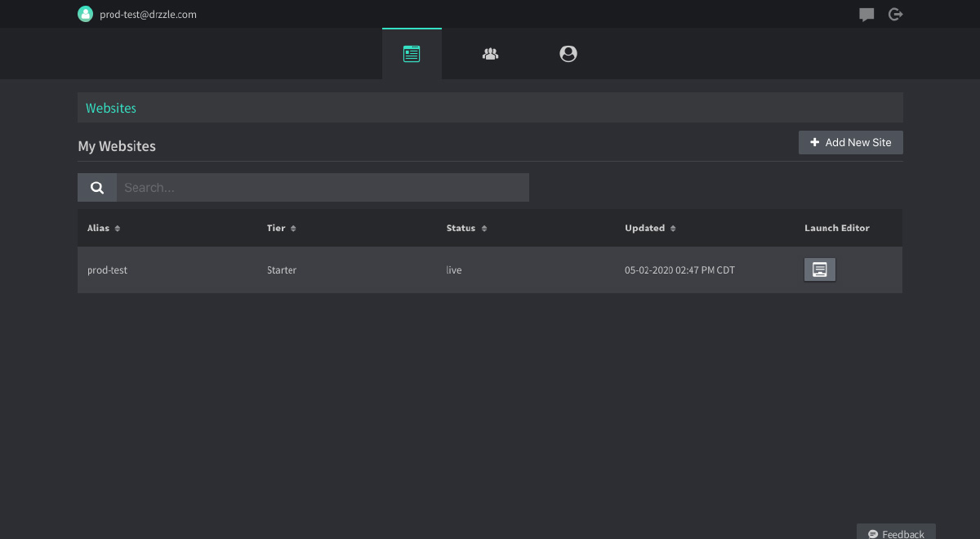980x539 pixels.
Task: Launch the editor for prod-test site
Action: click(819, 269)
